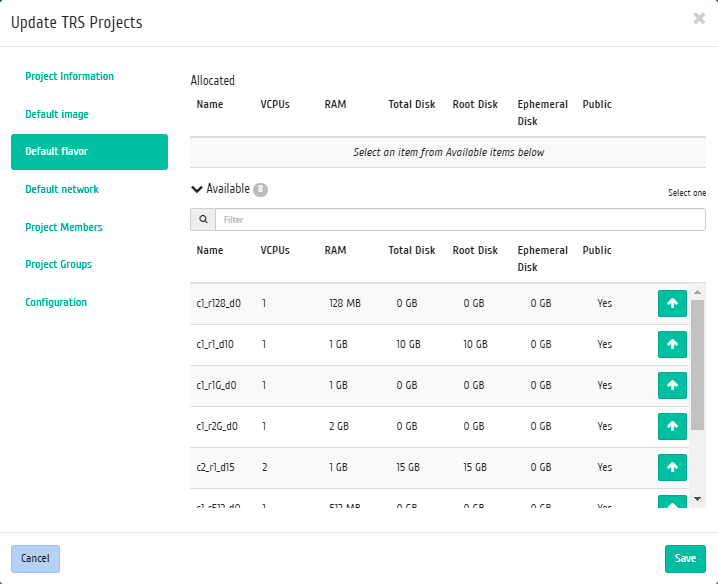
Task: Click Name column header in Allocated table
Action: pyautogui.click(x=210, y=104)
